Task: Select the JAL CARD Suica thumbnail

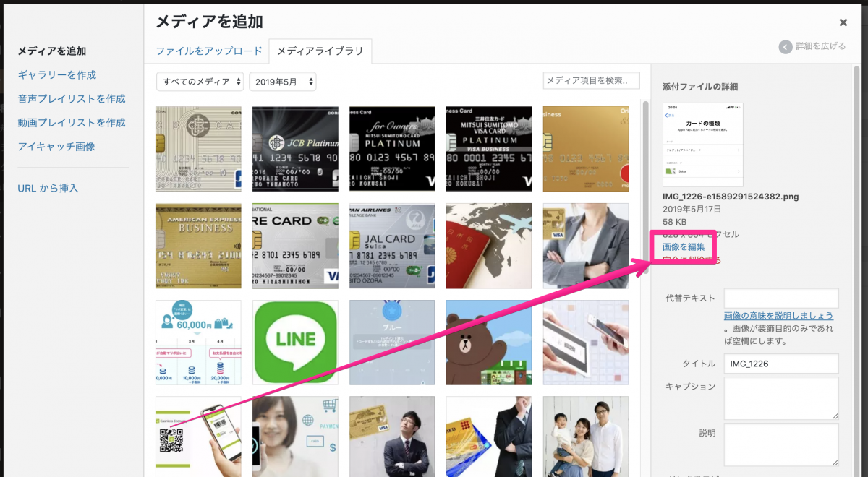Action: (392, 246)
